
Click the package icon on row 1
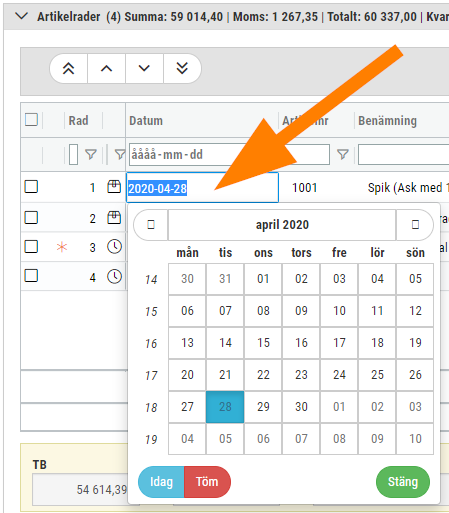pyautogui.click(x=114, y=187)
